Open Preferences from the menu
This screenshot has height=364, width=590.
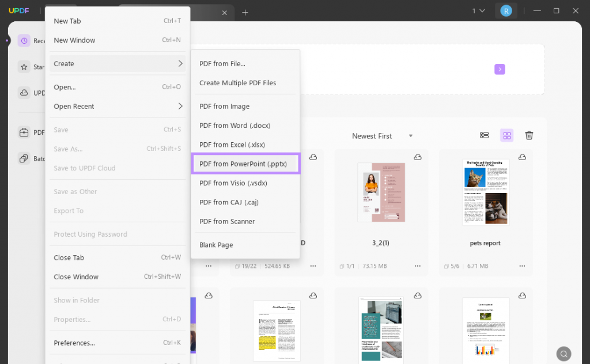point(74,343)
